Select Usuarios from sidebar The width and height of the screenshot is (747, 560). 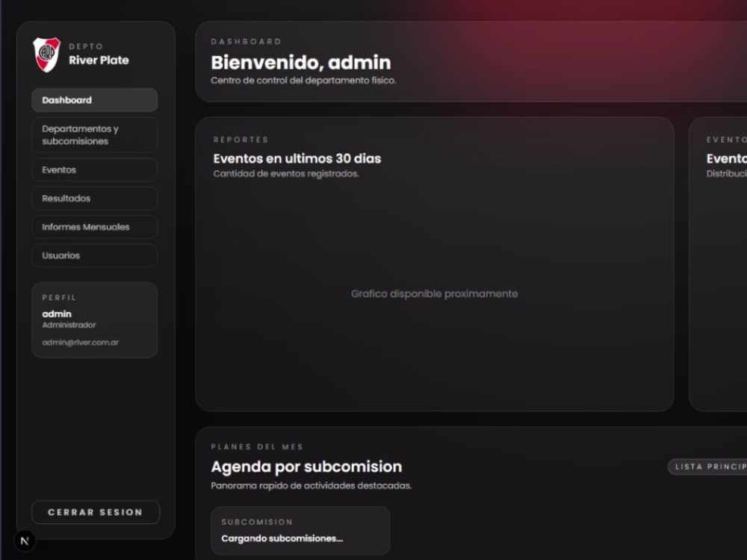[94, 255]
